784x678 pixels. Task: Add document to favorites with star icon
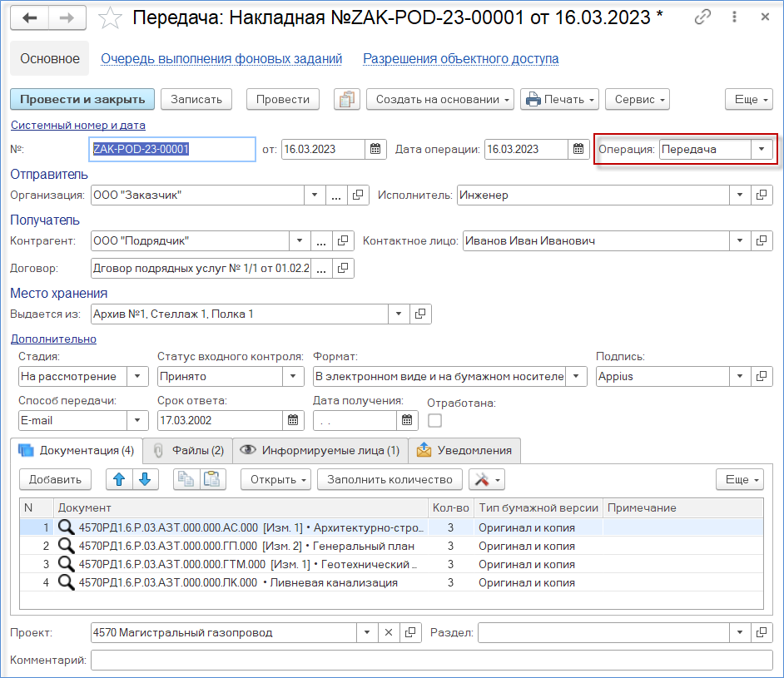pyautogui.click(x=110, y=18)
